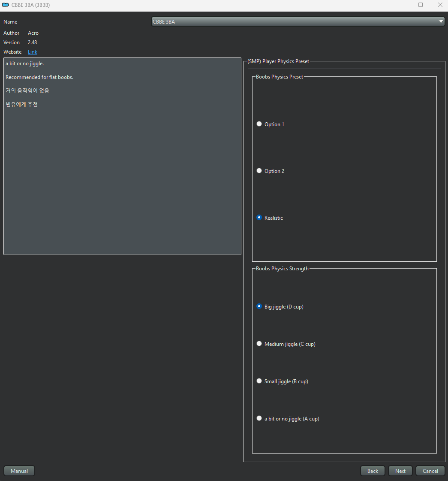448x481 pixels.
Task: Open the CBBE 3BA name dropdown
Action: 298,22
